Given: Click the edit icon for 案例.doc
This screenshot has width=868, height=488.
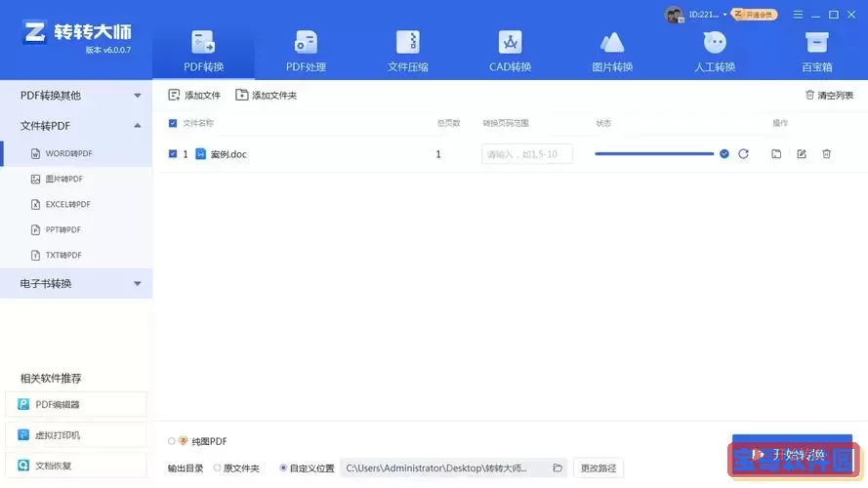Looking at the screenshot, I should coord(802,154).
